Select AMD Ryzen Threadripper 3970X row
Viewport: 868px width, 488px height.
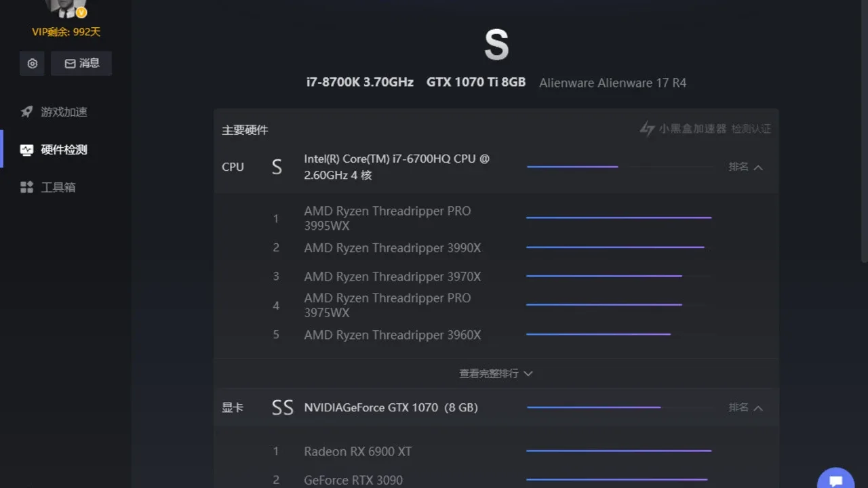[x=496, y=277]
